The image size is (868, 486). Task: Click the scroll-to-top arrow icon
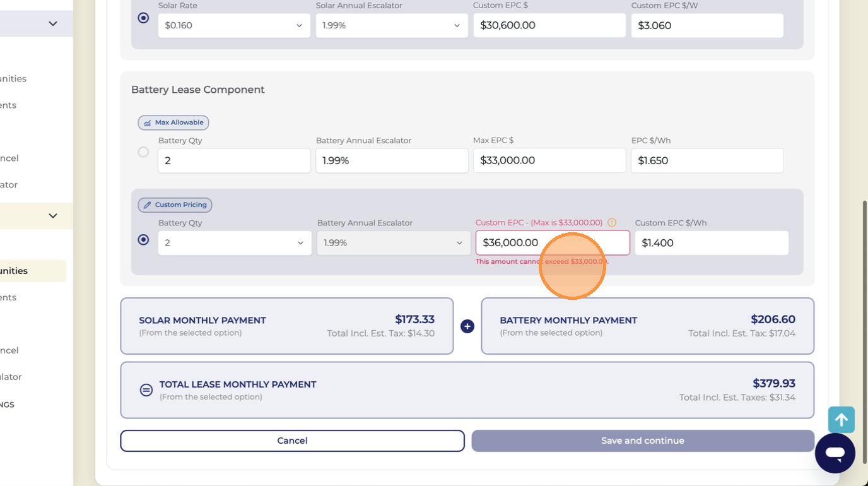[842, 420]
